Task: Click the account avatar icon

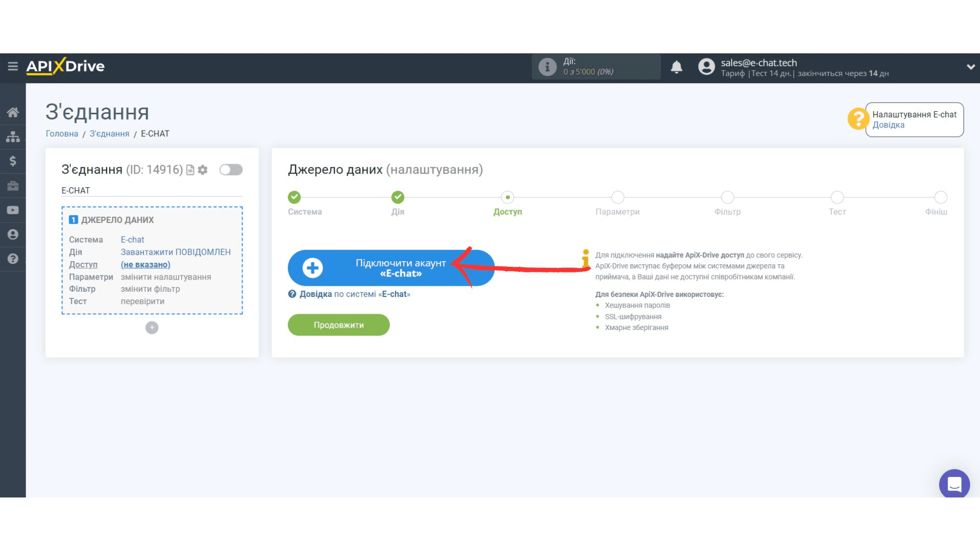Action: pyautogui.click(x=706, y=67)
